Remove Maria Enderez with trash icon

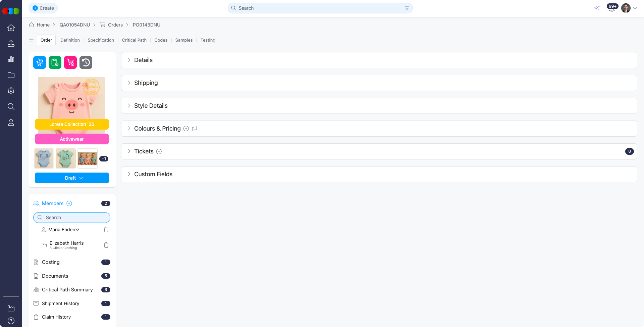click(x=106, y=230)
